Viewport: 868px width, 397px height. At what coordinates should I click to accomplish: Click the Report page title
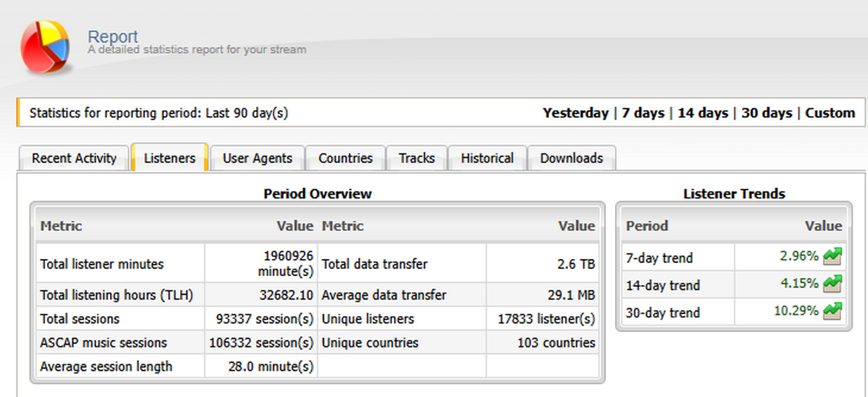pyautogui.click(x=112, y=37)
